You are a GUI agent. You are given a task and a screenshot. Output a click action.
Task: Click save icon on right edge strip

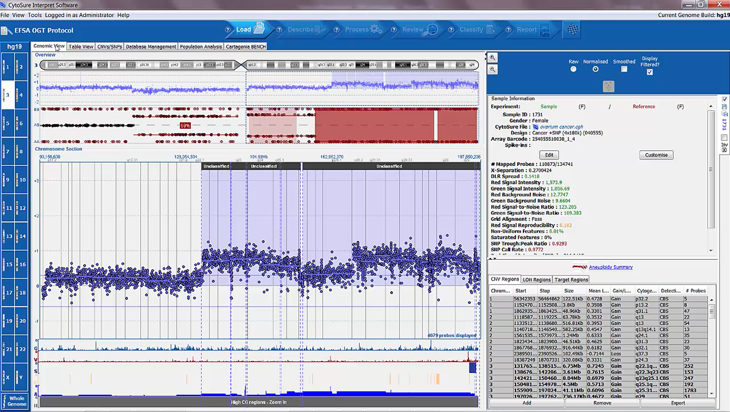(x=724, y=107)
